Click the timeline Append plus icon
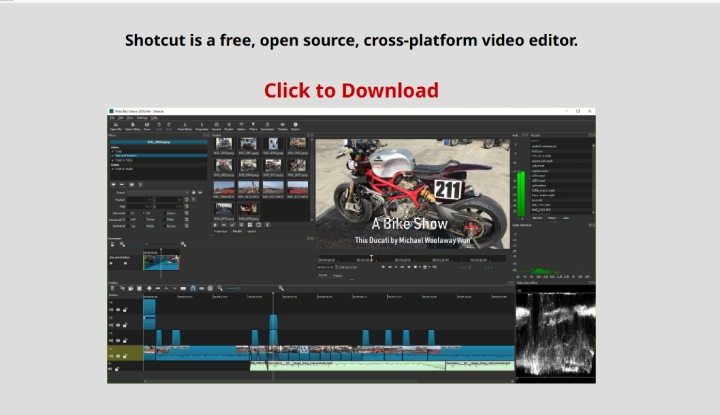Viewport: 720px width, 415px height. tap(148, 288)
